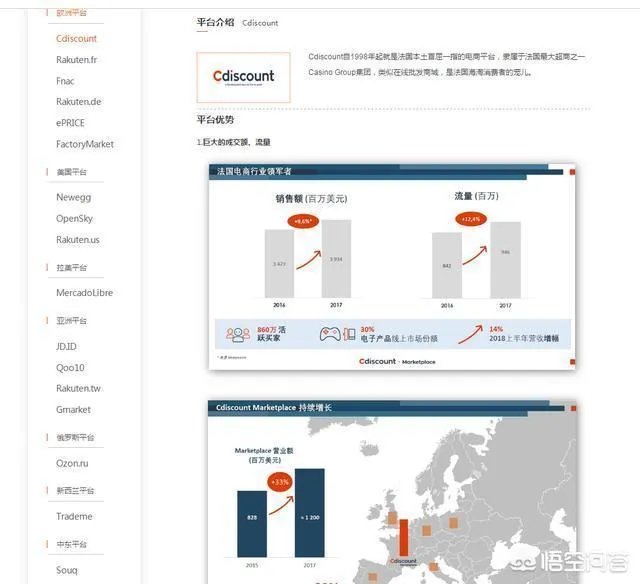Click the 亚洲平台 section heading
640x584 pixels.
point(72,321)
